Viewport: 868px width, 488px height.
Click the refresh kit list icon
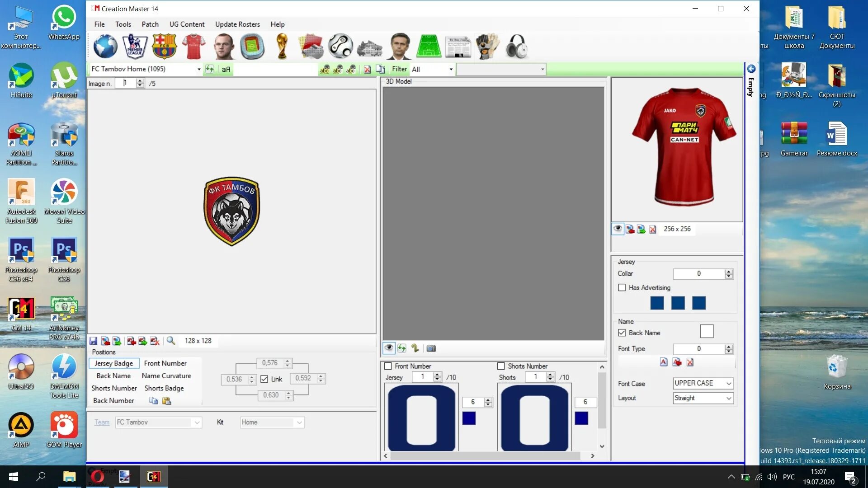point(209,69)
